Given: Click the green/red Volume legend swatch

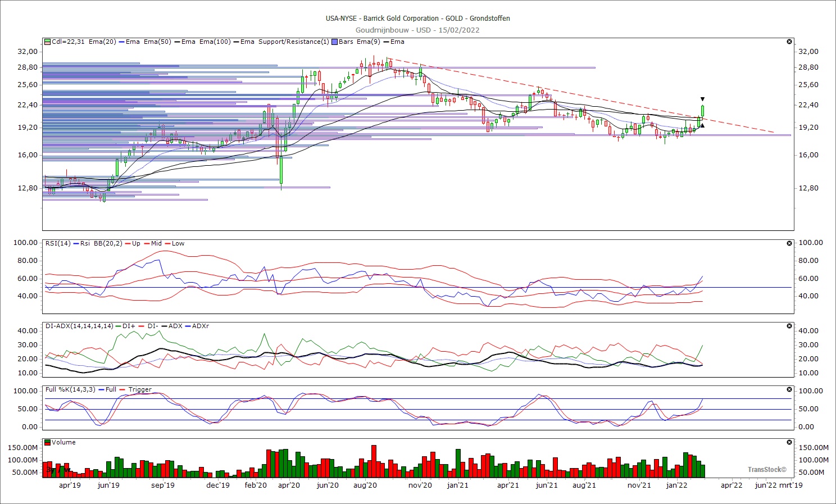Looking at the screenshot, I should pyautogui.click(x=48, y=442).
